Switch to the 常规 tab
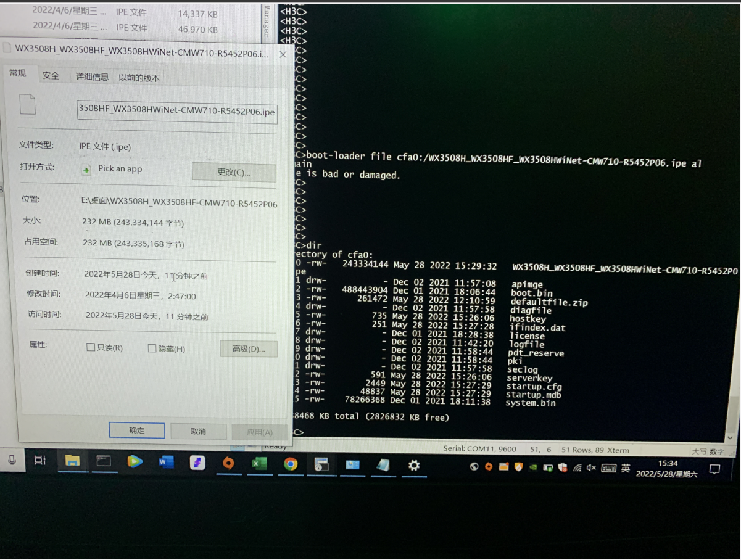Viewport: 741px width, 560px height. [x=18, y=73]
